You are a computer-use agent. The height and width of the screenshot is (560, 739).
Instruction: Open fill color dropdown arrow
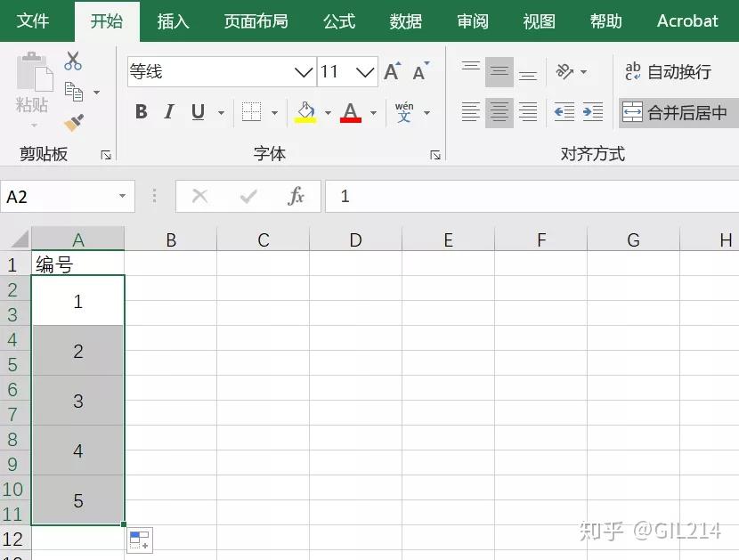coord(328,113)
